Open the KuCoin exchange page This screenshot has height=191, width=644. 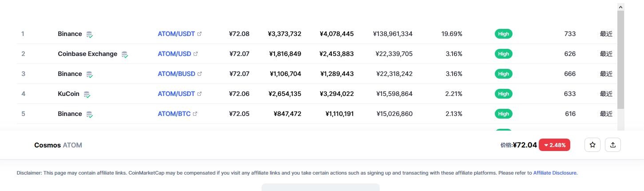[x=68, y=94]
